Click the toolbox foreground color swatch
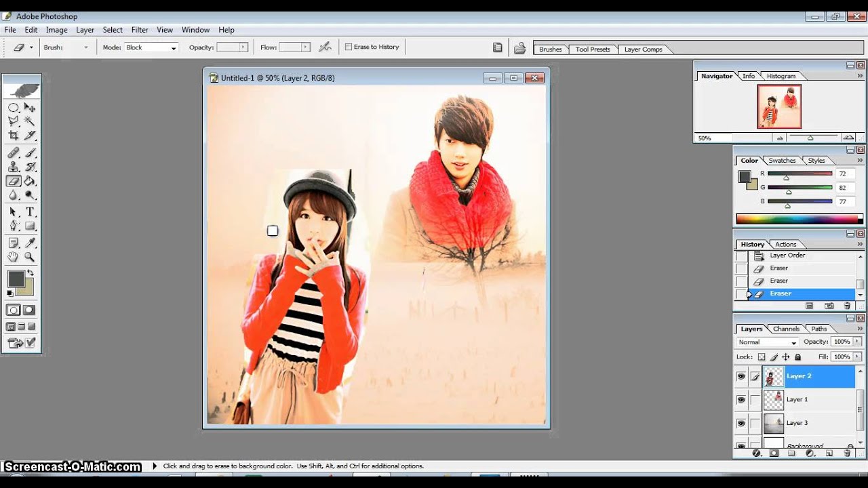This screenshot has height=488, width=868. coord(16,279)
